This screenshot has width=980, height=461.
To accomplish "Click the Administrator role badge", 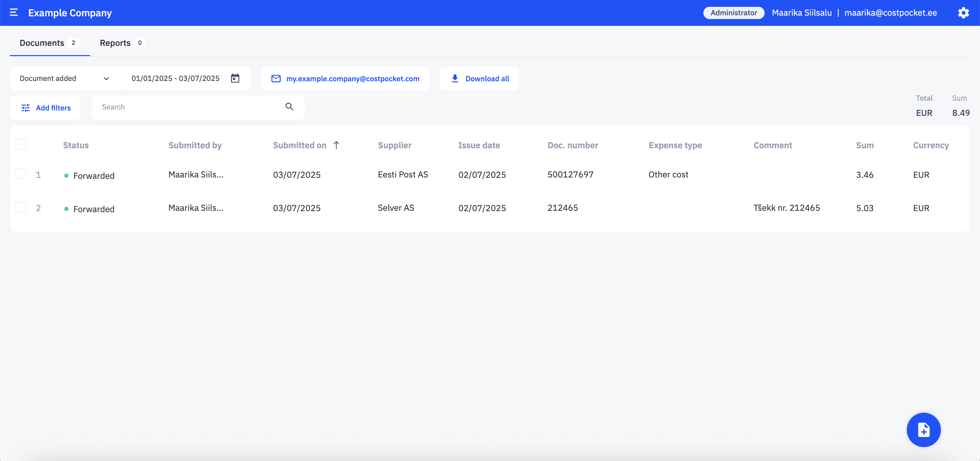I will [x=734, y=13].
